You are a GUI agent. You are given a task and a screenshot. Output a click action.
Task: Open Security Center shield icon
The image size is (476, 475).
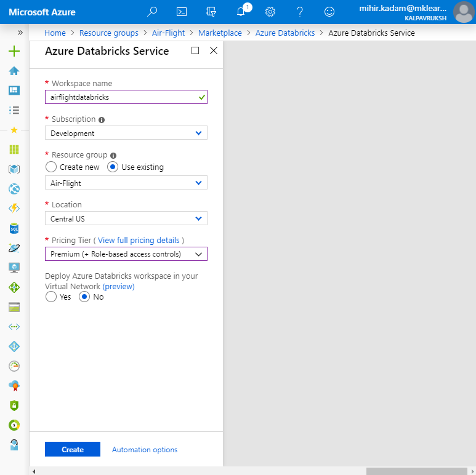click(x=14, y=405)
